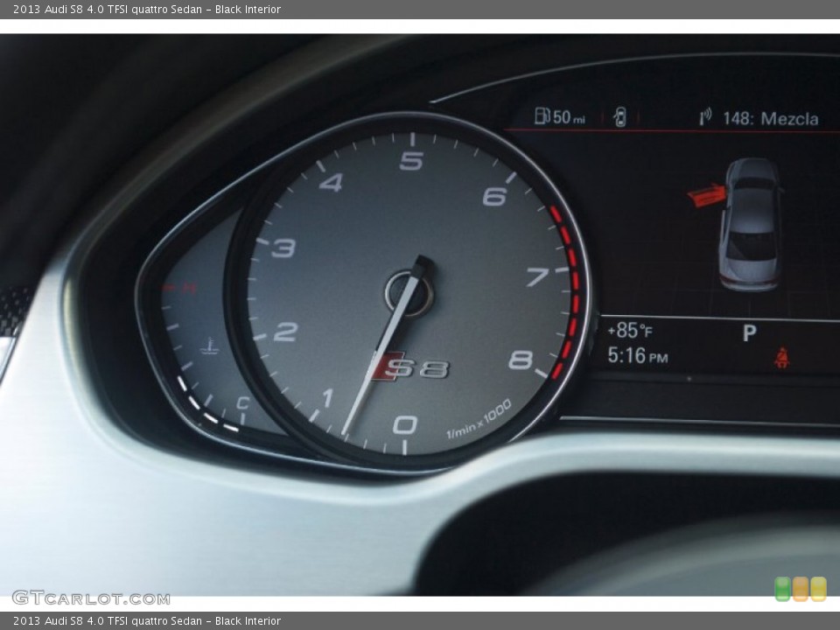This screenshot has height=630, width=840.
Task: Click the coolant temperature symbol
Action: 209,347
